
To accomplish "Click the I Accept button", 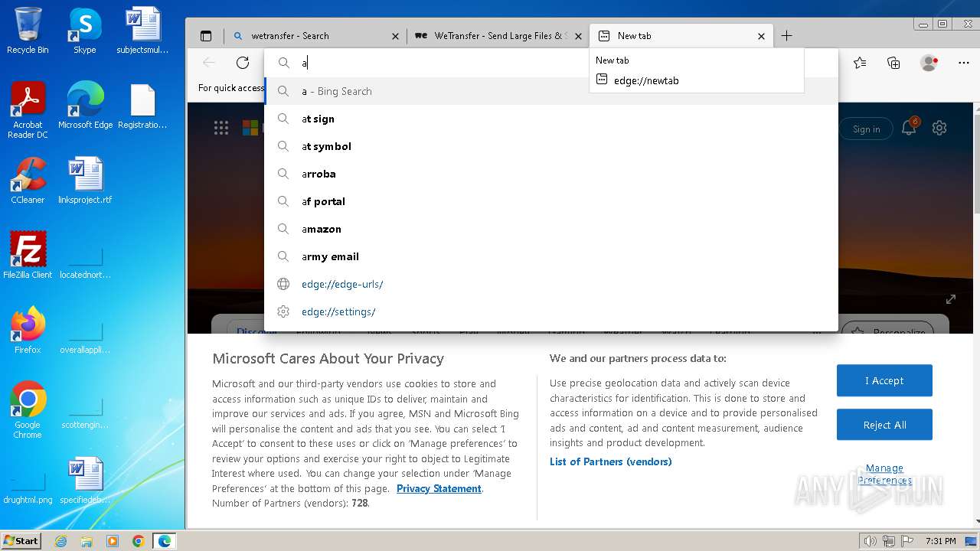I will pyautogui.click(x=884, y=380).
